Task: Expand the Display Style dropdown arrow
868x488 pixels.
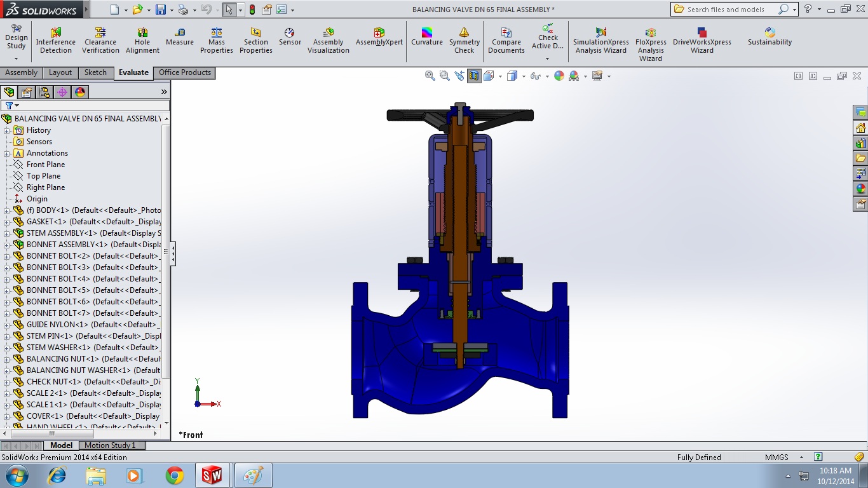Action: (x=523, y=76)
